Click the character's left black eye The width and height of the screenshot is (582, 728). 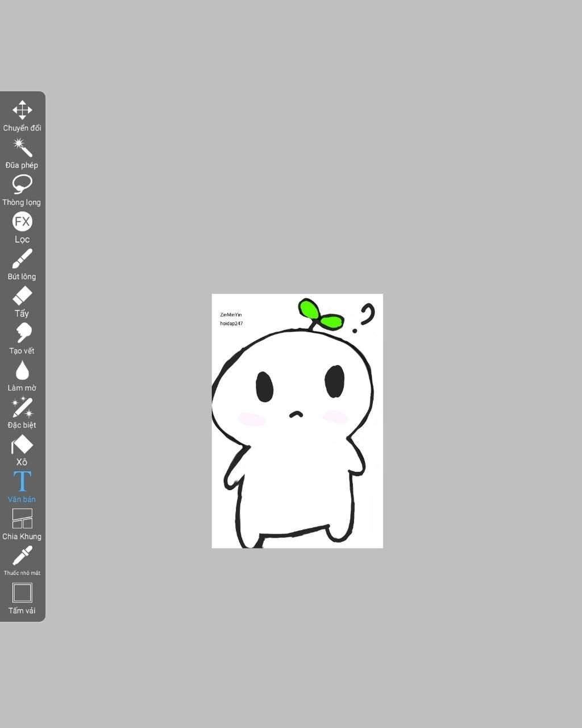tap(264, 387)
